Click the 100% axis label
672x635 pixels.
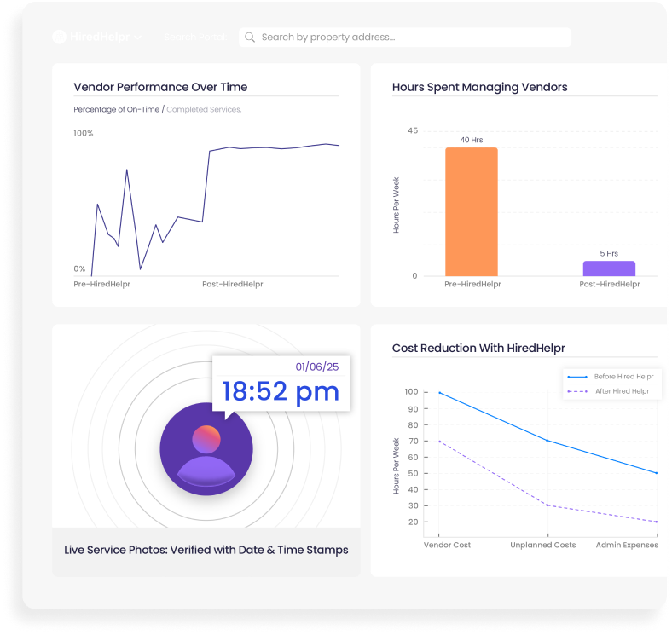click(x=83, y=133)
